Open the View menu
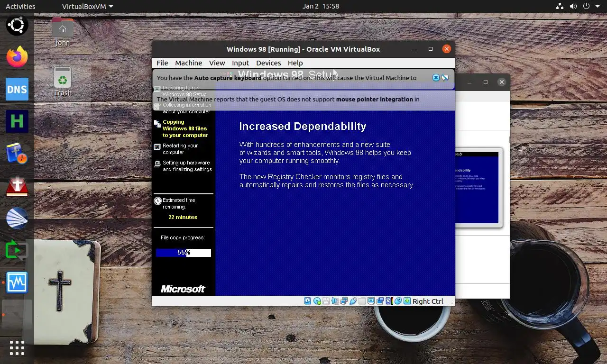The image size is (607, 364). 217,63
